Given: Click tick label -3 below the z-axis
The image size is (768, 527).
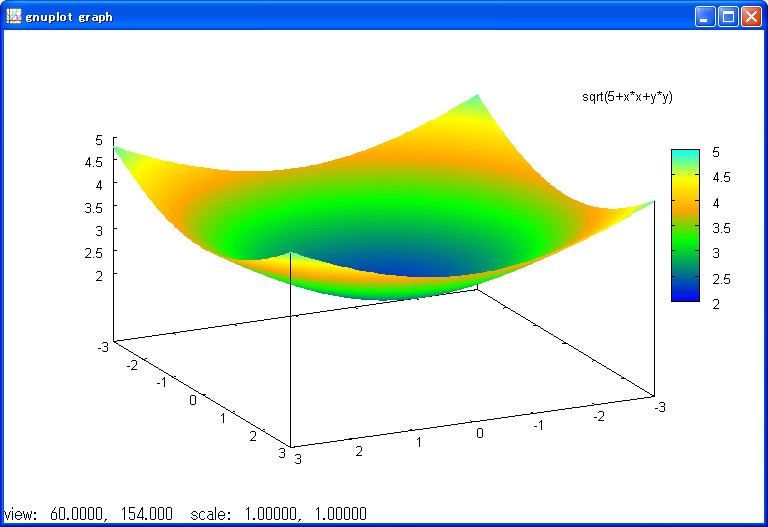Looking at the screenshot, I should click(103, 347).
